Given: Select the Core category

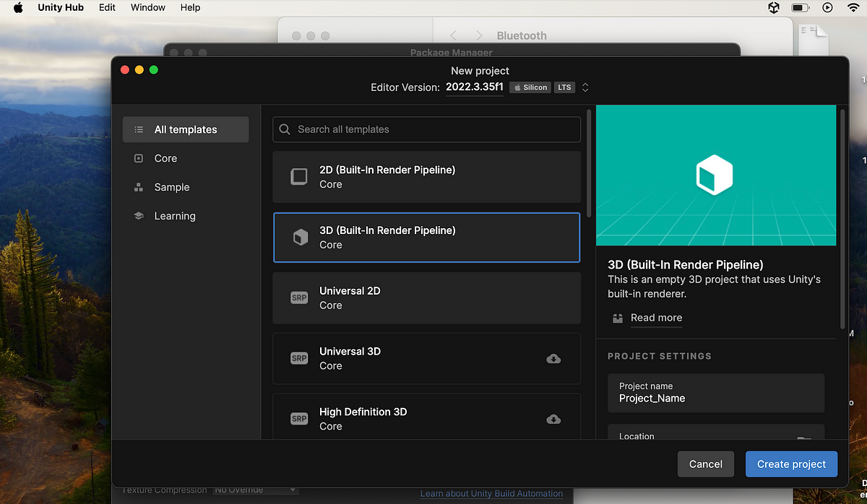Looking at the screenshot, I should coord(186,158).
